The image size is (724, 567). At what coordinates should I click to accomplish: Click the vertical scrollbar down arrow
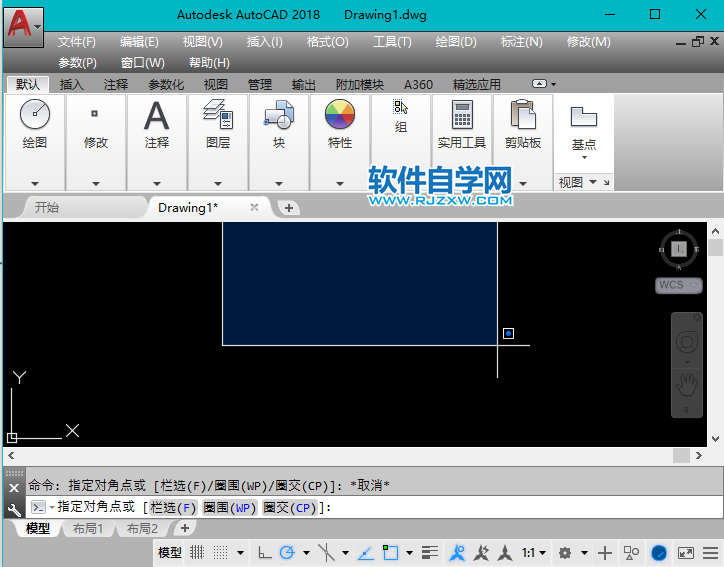(715, 439)
